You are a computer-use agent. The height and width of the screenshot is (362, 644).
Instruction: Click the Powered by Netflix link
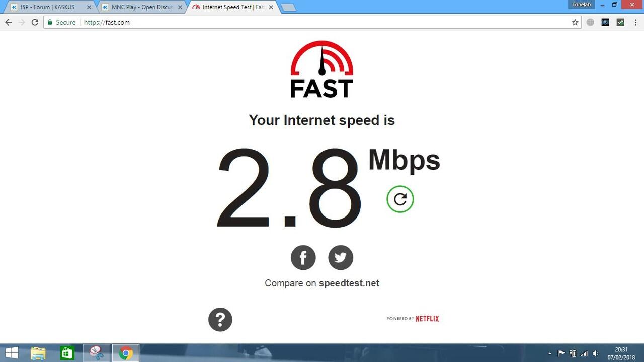[413, 319]
